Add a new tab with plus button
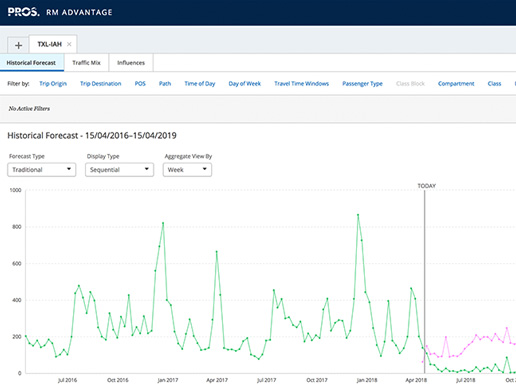This screenshot has height=389, width=516. 18,45
